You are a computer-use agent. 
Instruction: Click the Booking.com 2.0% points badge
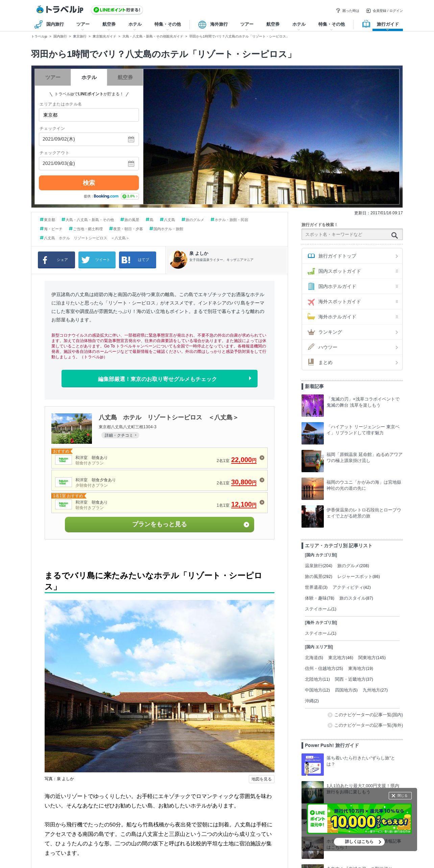(x=130, y=196)
